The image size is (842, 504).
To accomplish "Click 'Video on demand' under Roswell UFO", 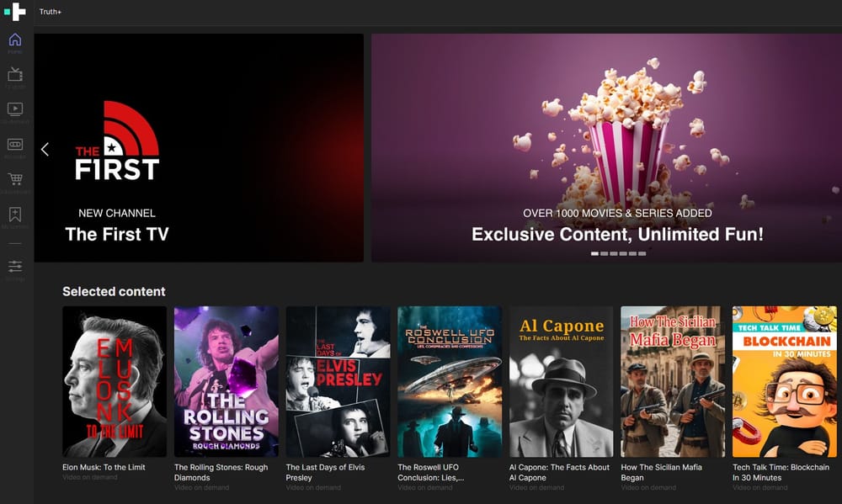I will pos(424,487).
